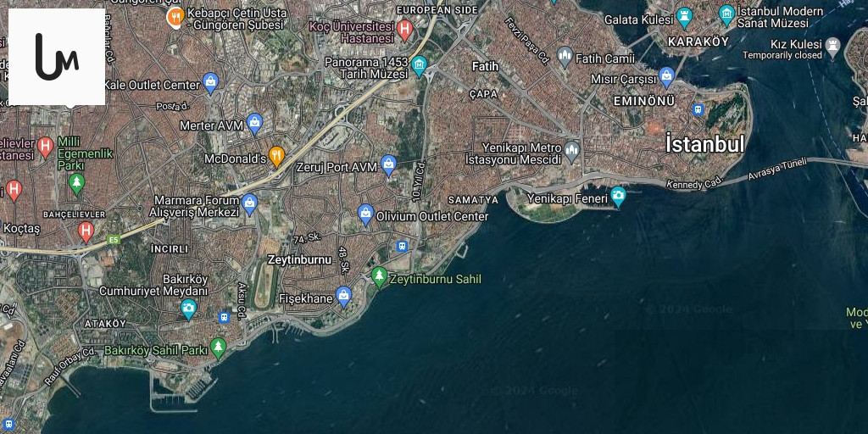Open the Yenikapı Feneri camera pin
The width and height of the screenshot is (868, 434).
[x=618, y=197]
